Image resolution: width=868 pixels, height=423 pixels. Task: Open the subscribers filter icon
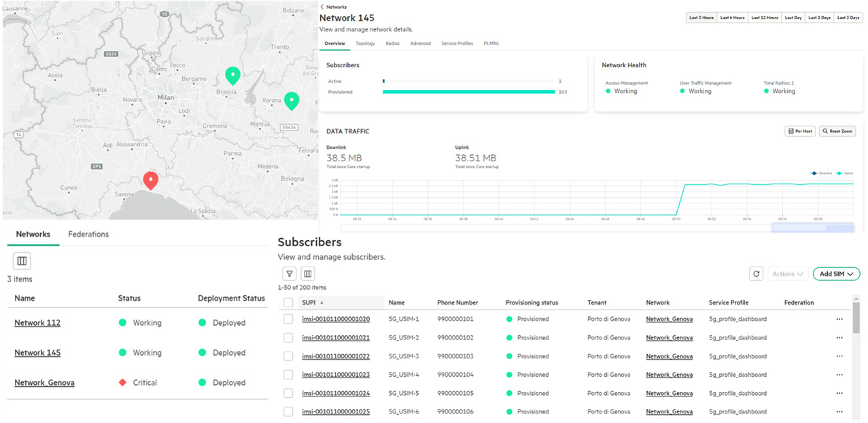click(290, 273)
